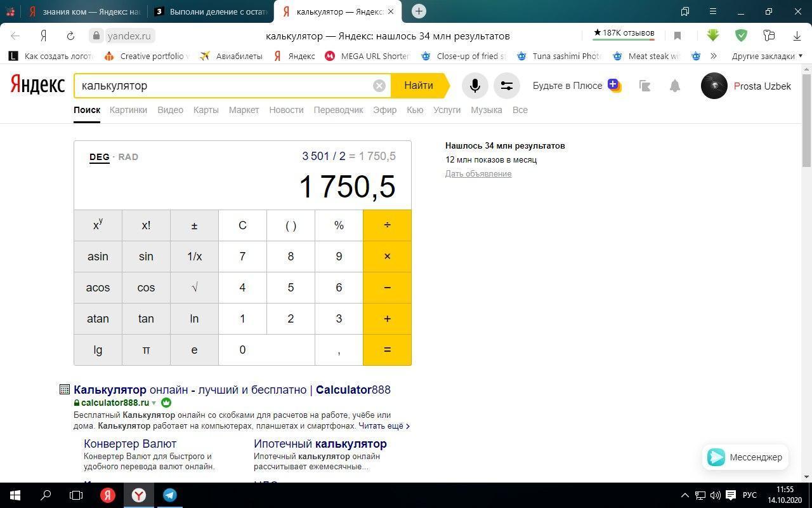Screen dimensions: 812x508
Task: Toggle sign with the ± key
Action: [194, 225]
